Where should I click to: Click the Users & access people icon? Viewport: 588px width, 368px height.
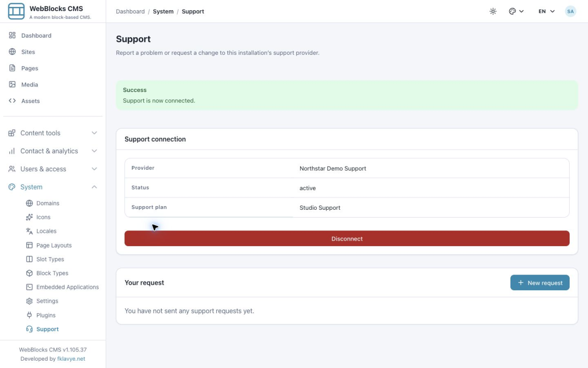click(12, 169)
